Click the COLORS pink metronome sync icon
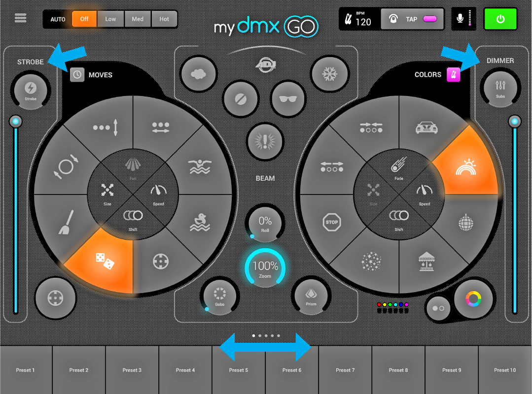This screenshot has width=532, height=394. pyautogui.click(x=453, y=74)
